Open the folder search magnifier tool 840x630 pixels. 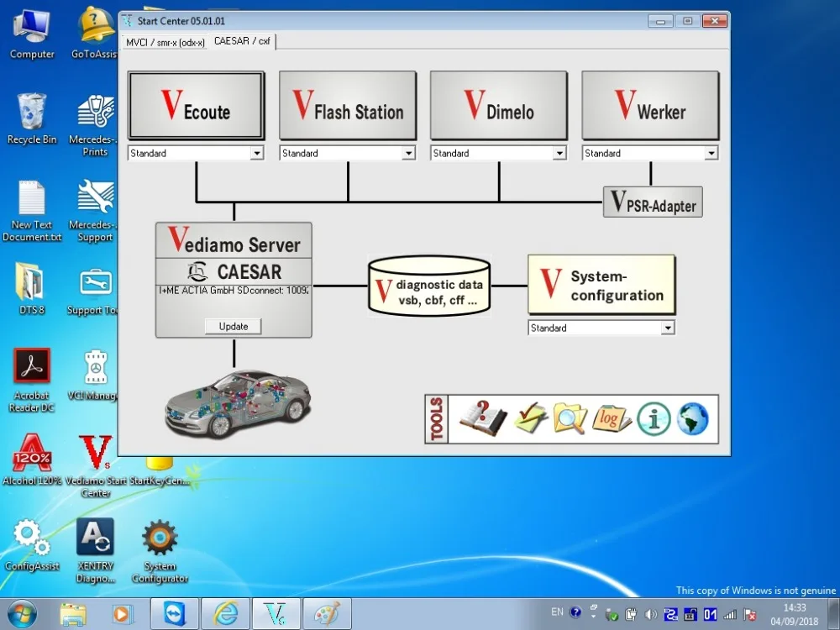pyautogui.click(x=570, y=418)
